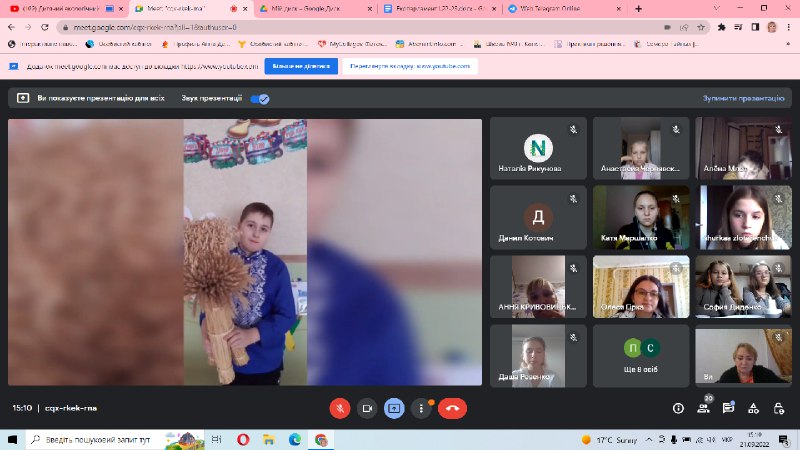Bookmark this page with star icon
The image size is (800, 450).
(x=701, y=27)
